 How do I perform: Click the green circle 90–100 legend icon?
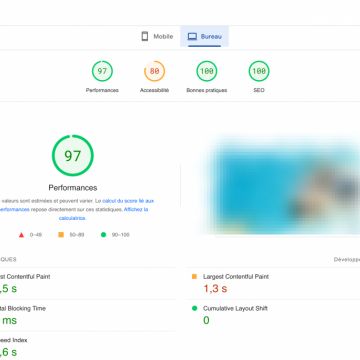pos(103,235)
